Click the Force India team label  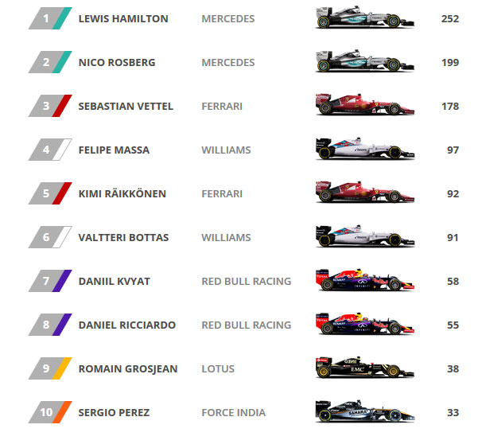pos(234,412)
